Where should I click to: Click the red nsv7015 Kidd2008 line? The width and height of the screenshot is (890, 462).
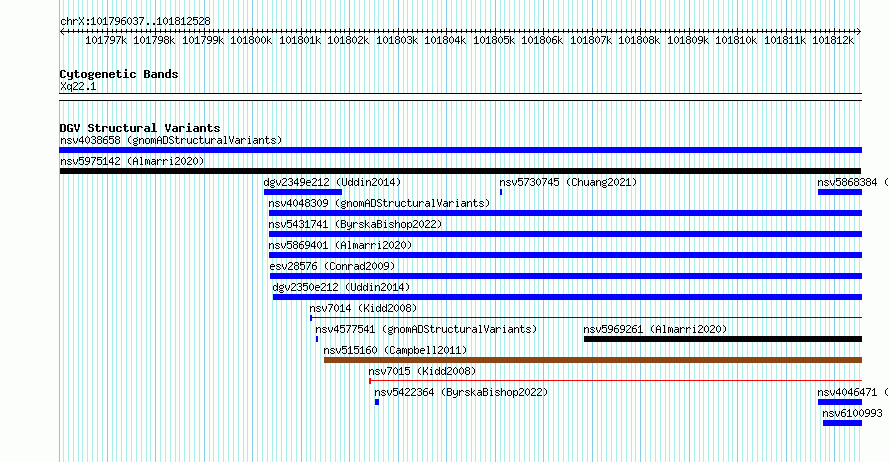615,381
